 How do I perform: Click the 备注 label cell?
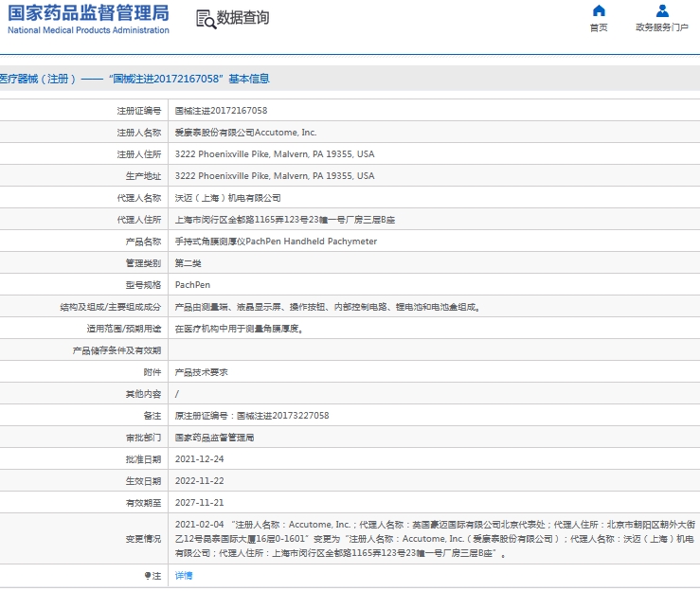pyautogui.click(x=153, y=416)
